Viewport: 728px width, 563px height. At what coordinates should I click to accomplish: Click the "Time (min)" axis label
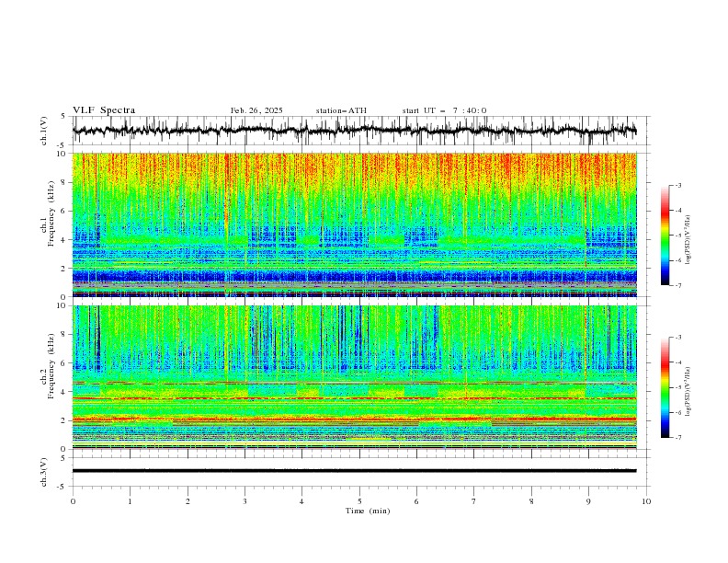coord(368,511)
